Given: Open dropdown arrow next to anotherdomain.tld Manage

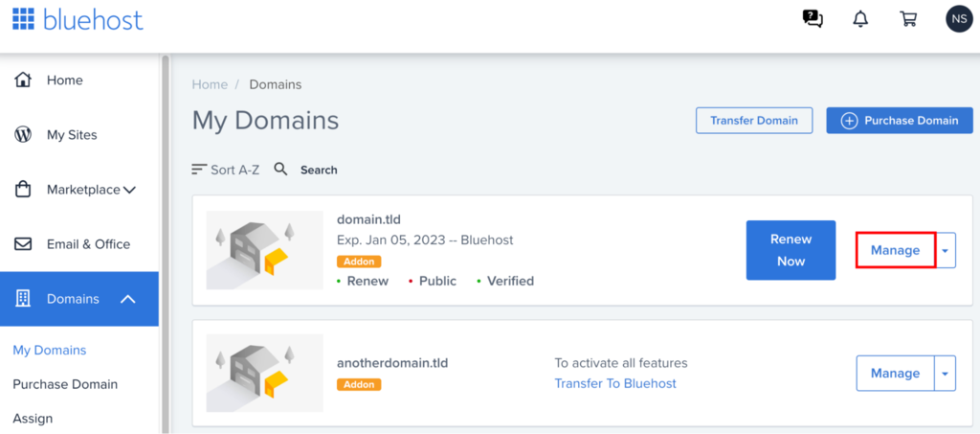Looking at the screenshot, I should coord(946,374).
